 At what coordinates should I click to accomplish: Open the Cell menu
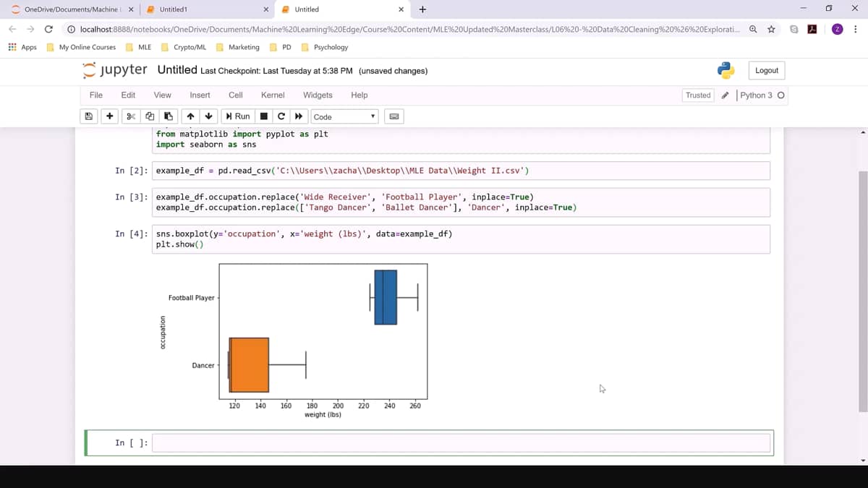click(x=236, y=95)
